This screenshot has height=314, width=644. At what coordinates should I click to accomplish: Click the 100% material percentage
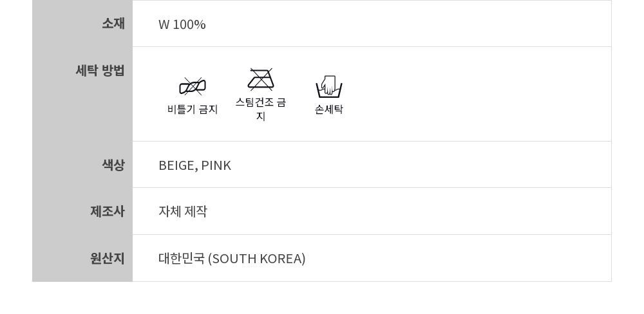click(x=189, y=24)
